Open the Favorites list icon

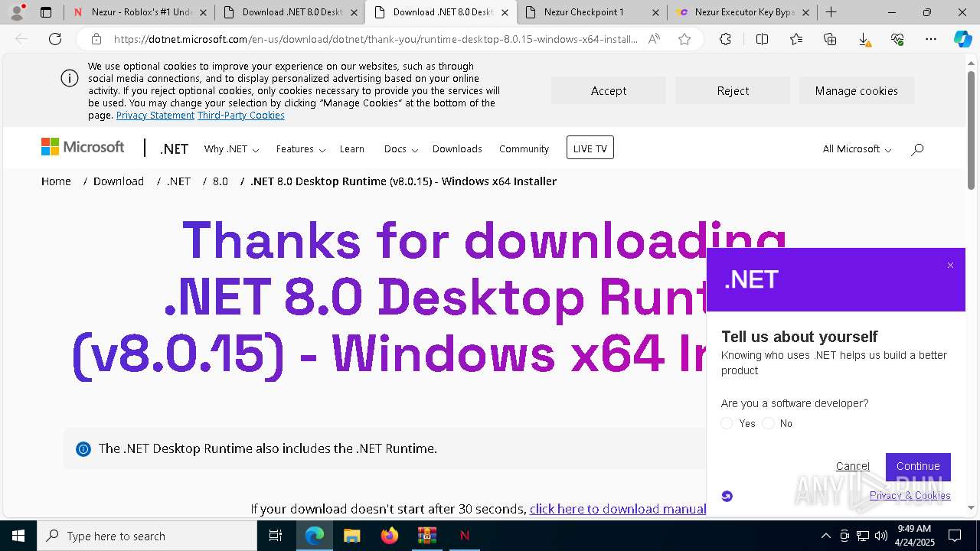tap(796, 39)
